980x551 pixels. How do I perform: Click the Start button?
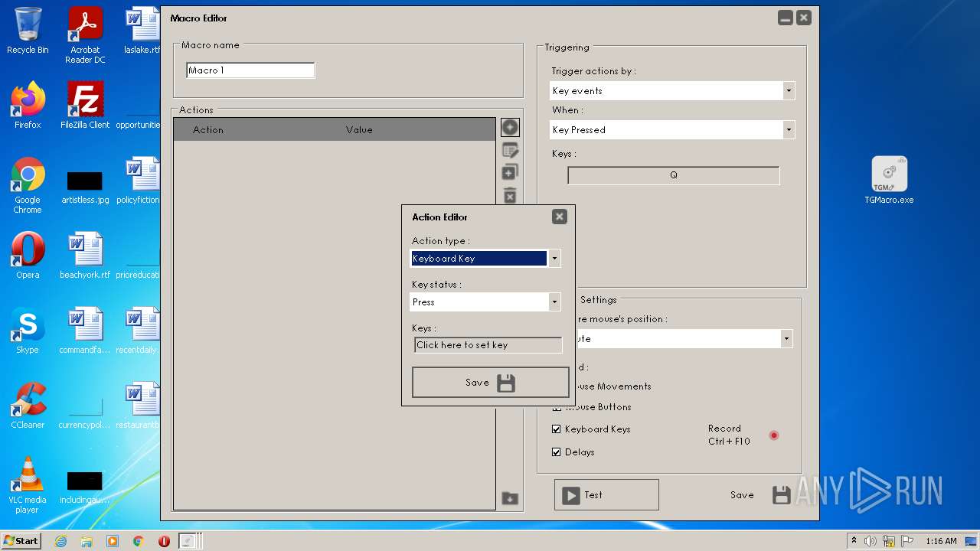21,541
